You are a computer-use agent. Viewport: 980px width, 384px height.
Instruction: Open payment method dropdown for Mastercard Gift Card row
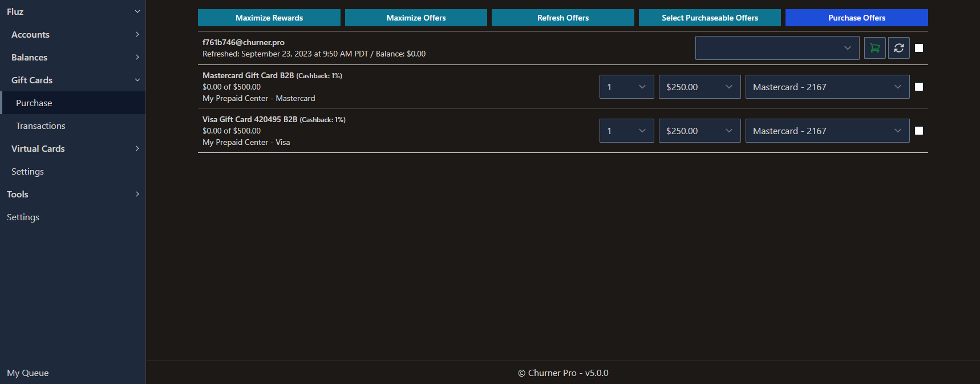pyautogui.click(x=827, y=87)
